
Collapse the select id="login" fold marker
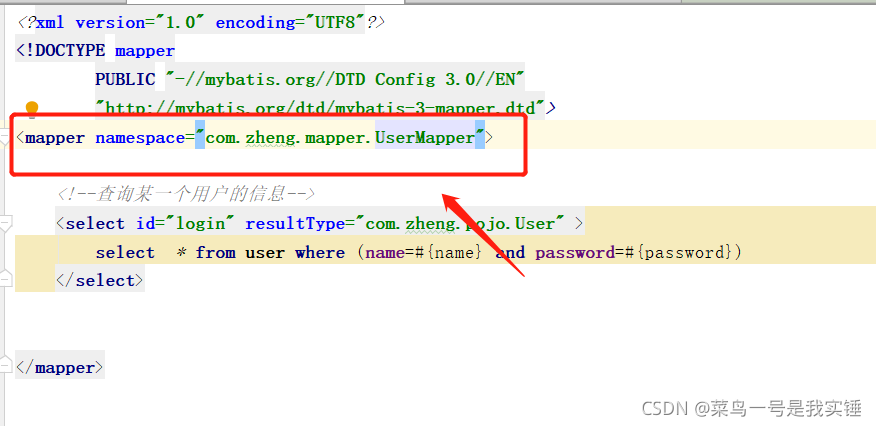(5, 223)
